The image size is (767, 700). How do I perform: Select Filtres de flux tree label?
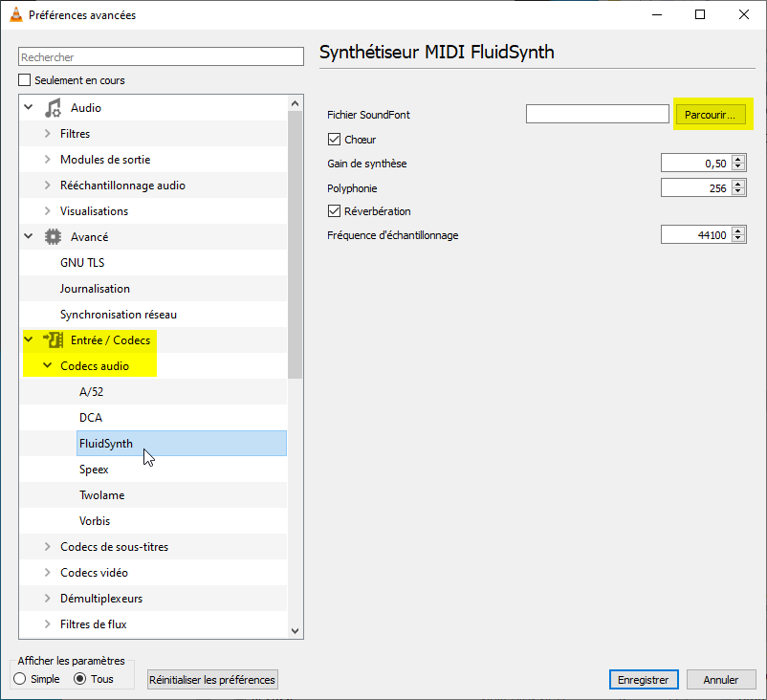(94, 624)
